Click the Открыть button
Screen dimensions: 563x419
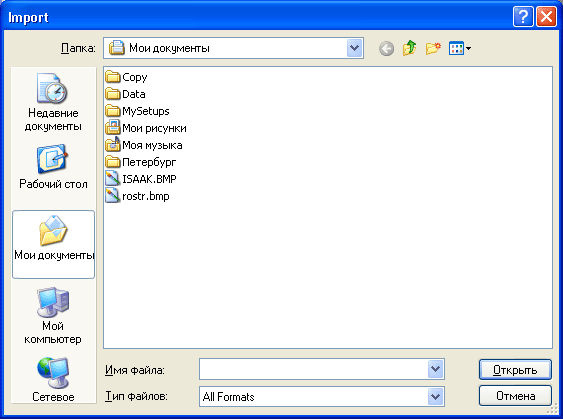click(515, 370)
